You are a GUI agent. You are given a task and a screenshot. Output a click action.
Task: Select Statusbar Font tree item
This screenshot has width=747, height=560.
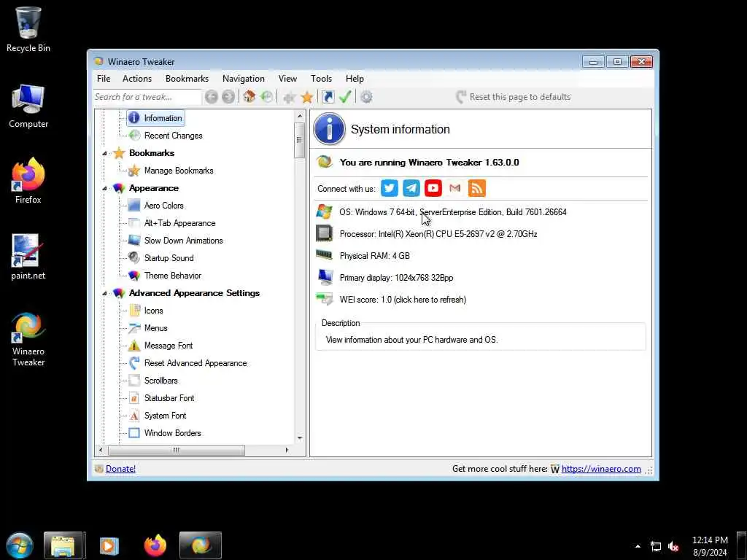[169, 398]
